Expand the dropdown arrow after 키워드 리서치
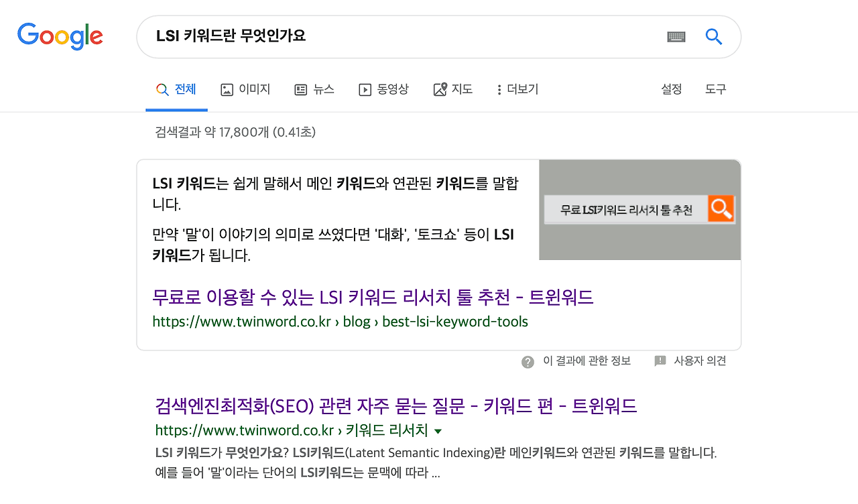This screenshot has width=858, height=504. pyautogui.click(x=438, y=430)
